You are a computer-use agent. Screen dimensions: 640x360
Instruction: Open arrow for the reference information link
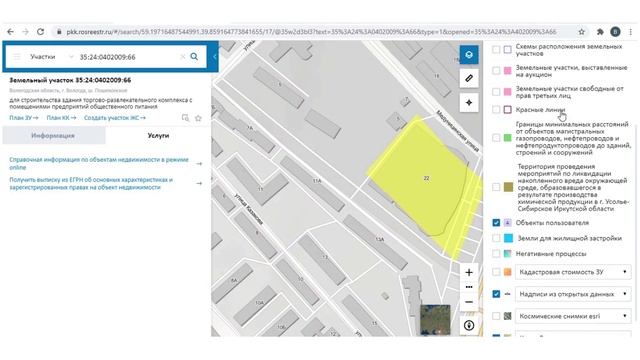click(199, 164)
